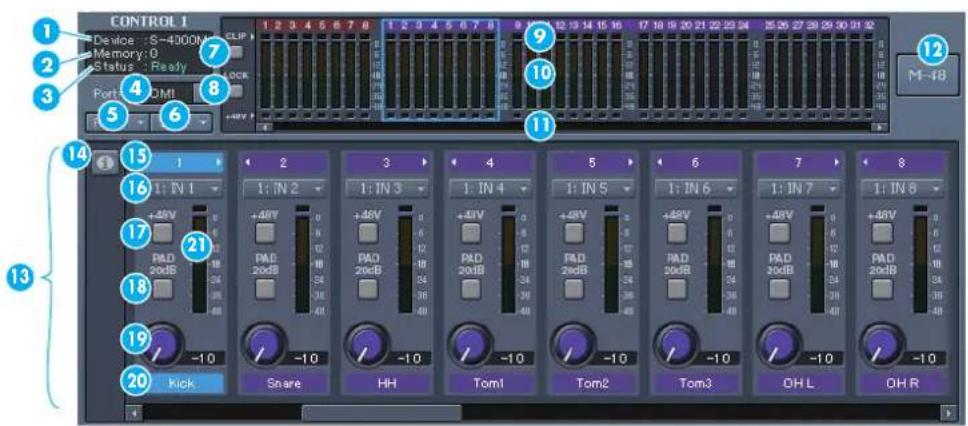This screenshot has height=426, width=968.
Task: Click the right arrow on channel 7 header
Action: [x=835, y=163]
